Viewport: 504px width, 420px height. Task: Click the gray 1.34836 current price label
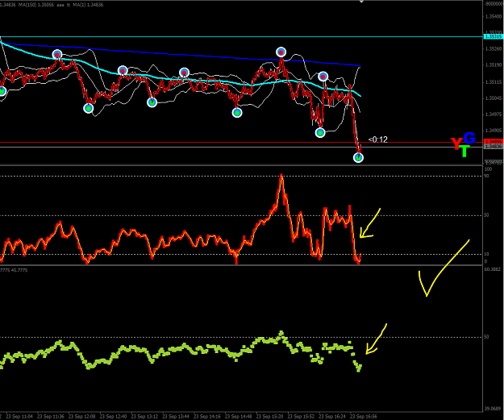click(x=493, y=146)
